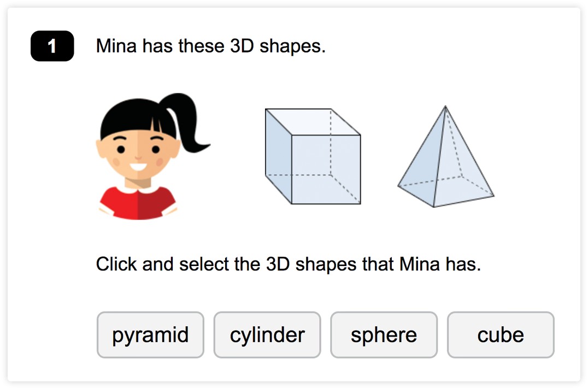Click the pyramid's dashed base area
Screen dimensions: 588x389
[446, 191]
